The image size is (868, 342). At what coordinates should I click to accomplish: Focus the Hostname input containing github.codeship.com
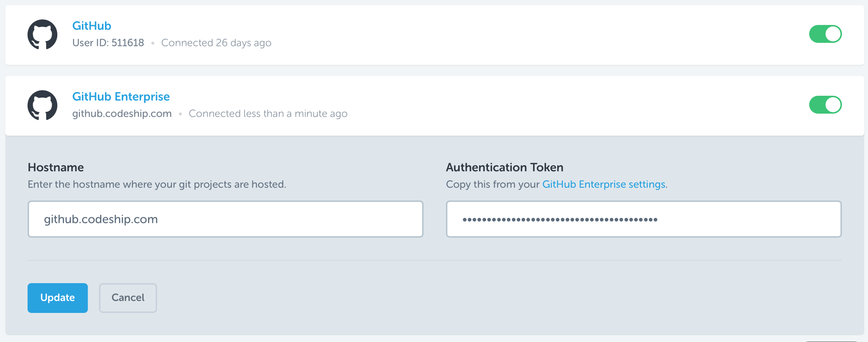coord(225,219)
